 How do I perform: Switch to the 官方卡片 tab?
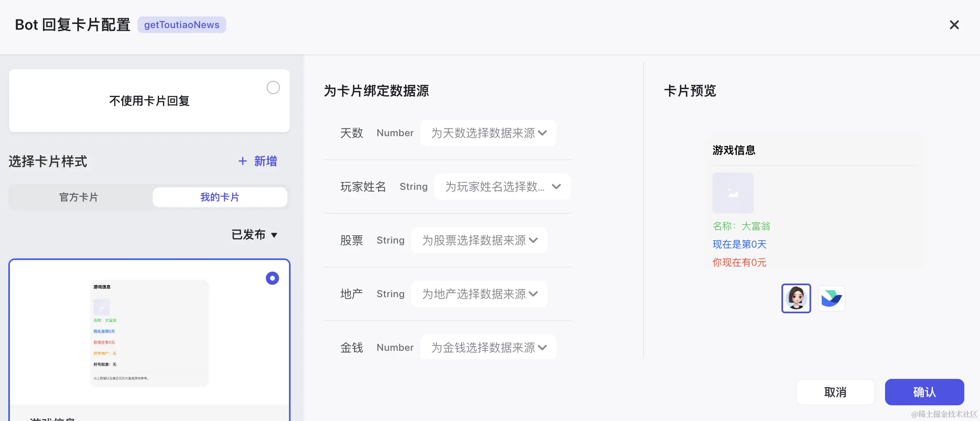(x=78, y=197)
